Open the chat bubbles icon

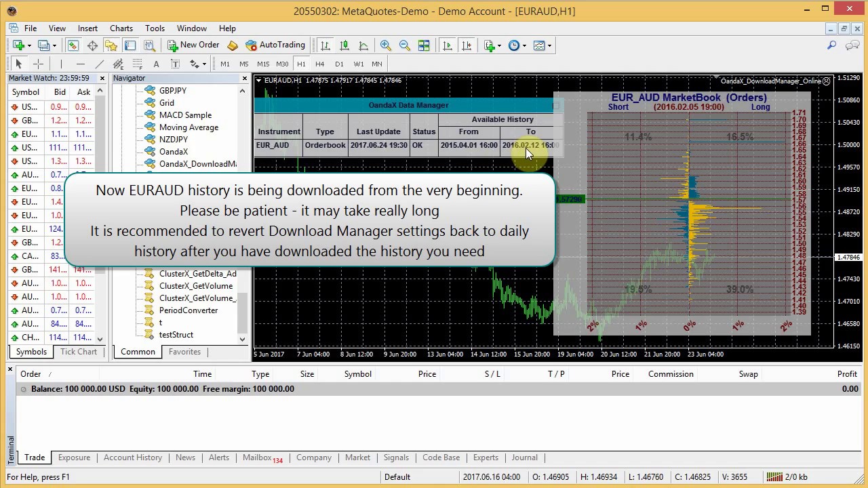click(852, 45)
